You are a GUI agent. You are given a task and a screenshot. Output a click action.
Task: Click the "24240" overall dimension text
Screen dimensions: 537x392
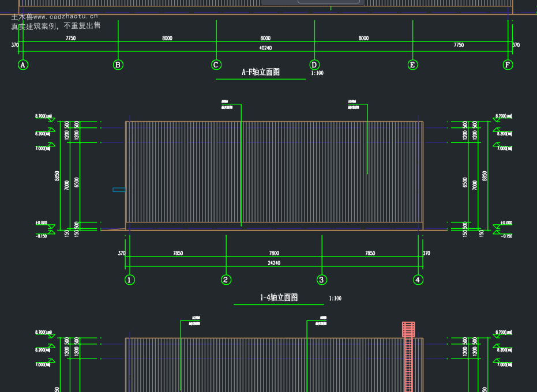coord(274,263)
